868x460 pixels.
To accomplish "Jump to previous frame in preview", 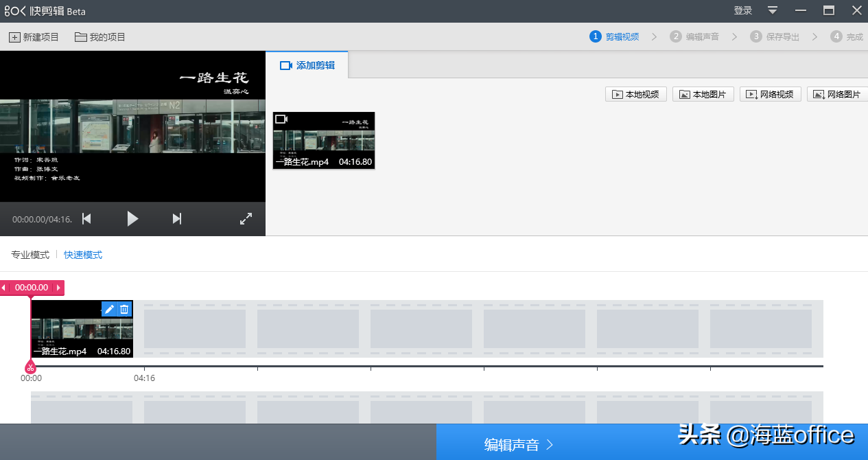I will tap(86, 219).
